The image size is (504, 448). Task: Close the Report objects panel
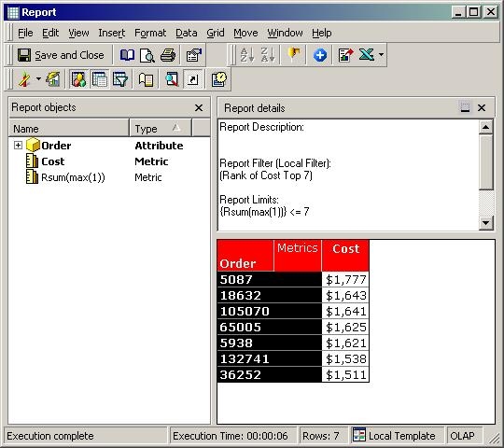coord(199,107)
